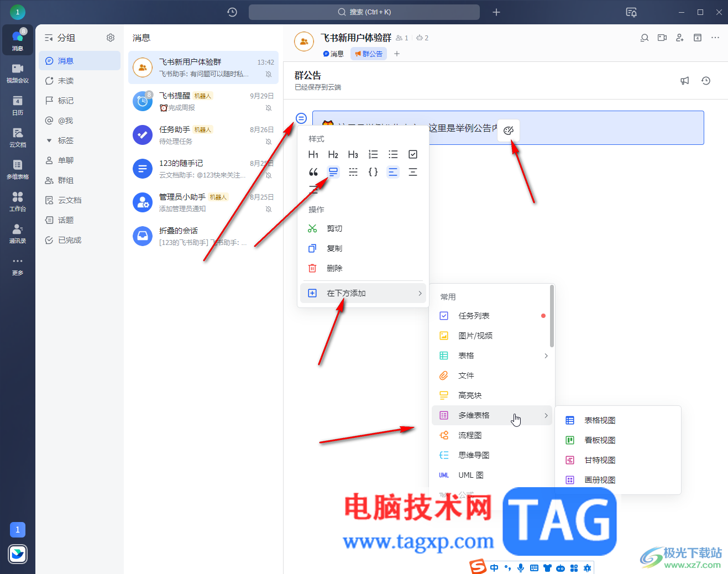Insert a 任务列表 block
This screenshot has width=728, height=574.
tap(492, 316)
